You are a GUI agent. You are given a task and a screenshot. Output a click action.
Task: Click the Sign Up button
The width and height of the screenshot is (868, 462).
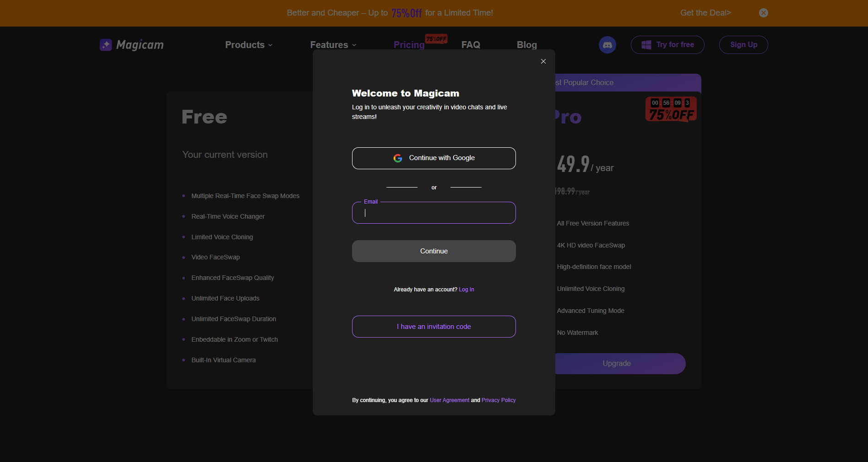pyautogui.click(x=743, y=45)
